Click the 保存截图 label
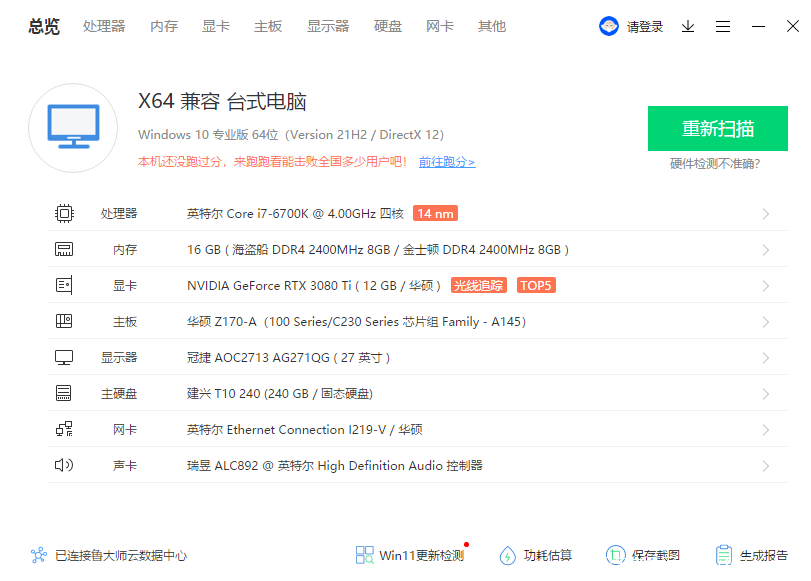Viewport: 811px width, 581px height. pos(656,556)
